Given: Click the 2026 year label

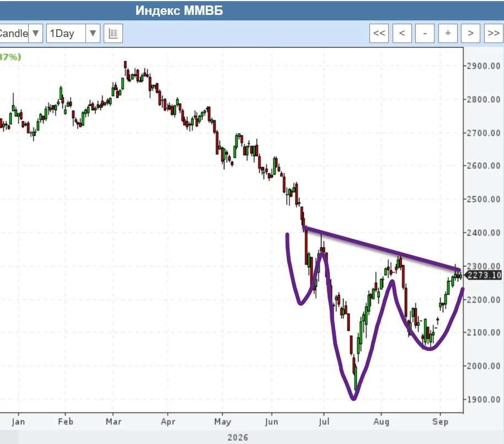Looking at the screenshot, I should [238, 437].
